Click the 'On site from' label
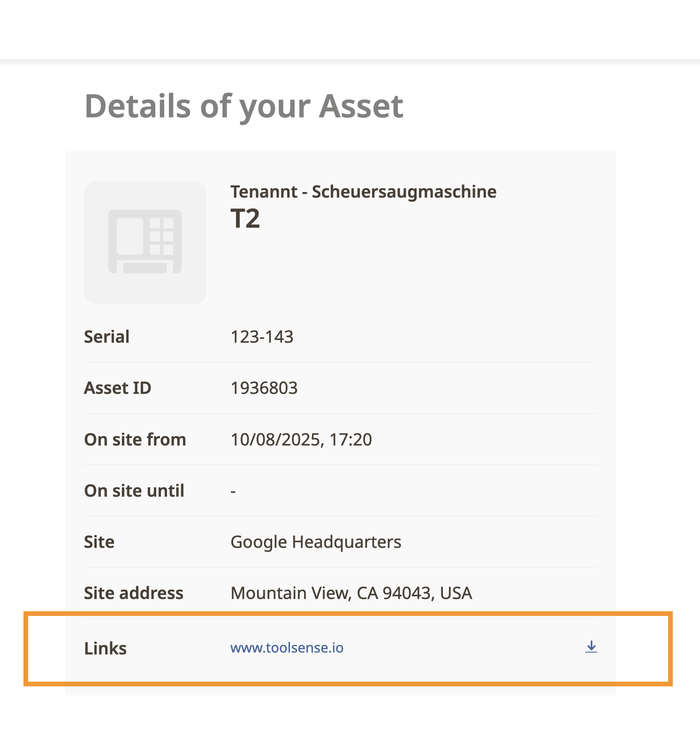 point(135,439)
